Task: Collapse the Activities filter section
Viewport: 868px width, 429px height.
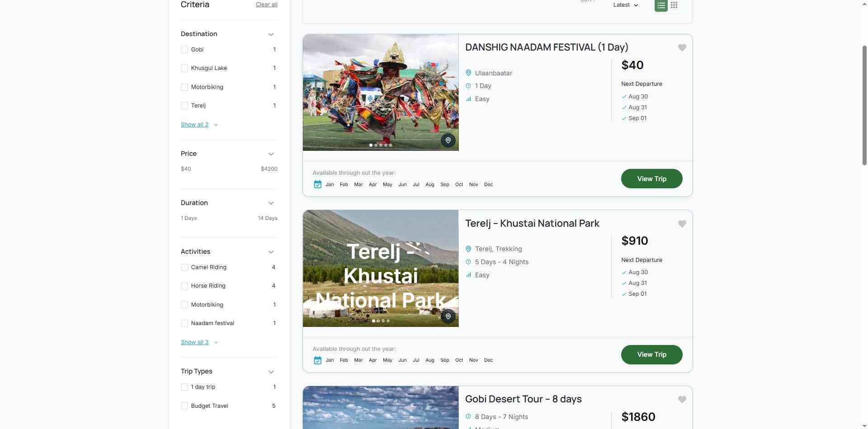Action: [271, 252]
